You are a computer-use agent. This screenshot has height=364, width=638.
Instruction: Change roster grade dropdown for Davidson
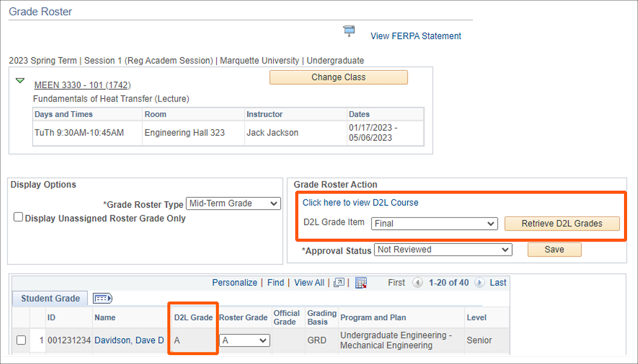(244, 340)
